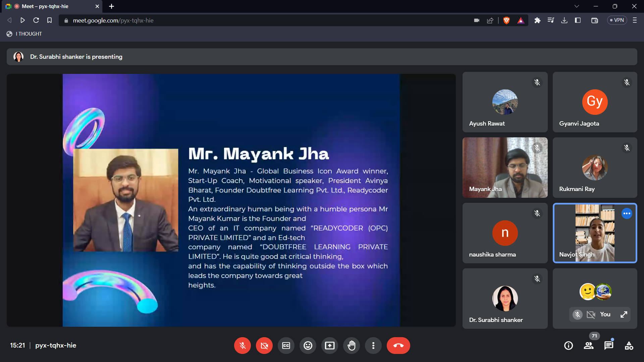Toggle browser sidebar panel
Viewport: 644px width, 362px height.
click(578, 20)
